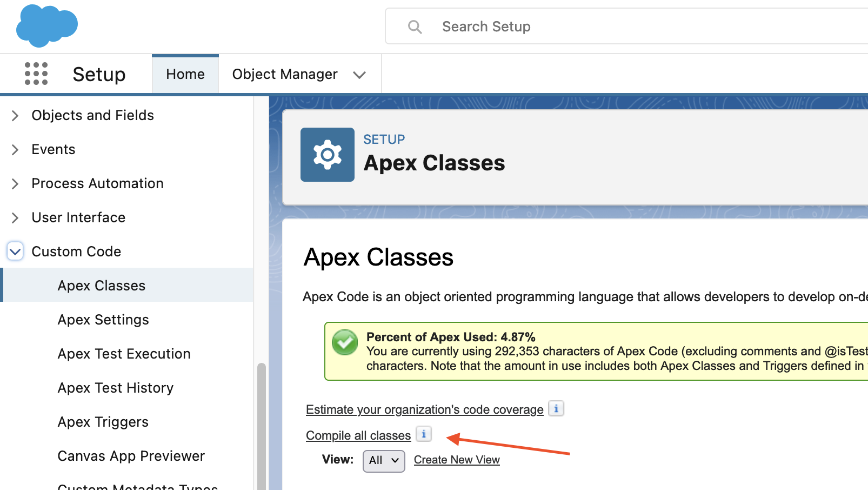868x490 pixels.
Task: Open the App Launcher dots icon
Action: [x=36, y=74]
